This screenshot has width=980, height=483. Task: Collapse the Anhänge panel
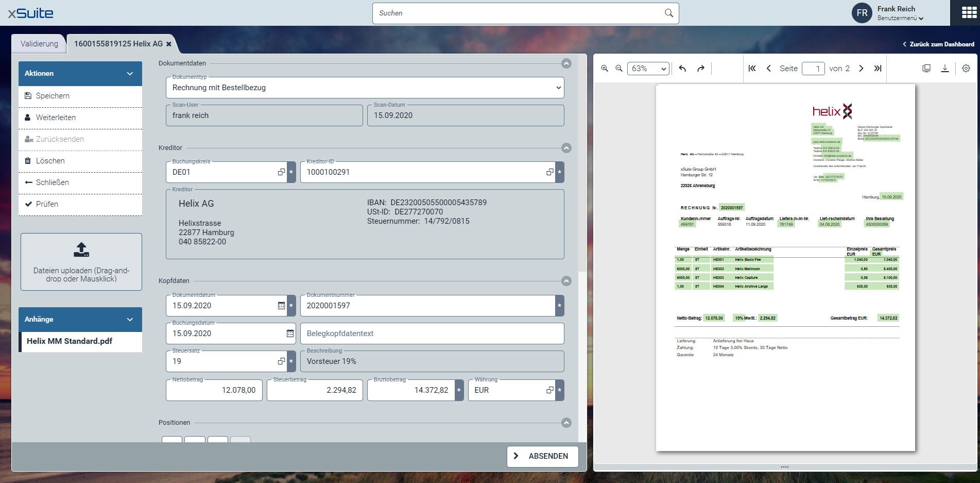click(130, 320)
